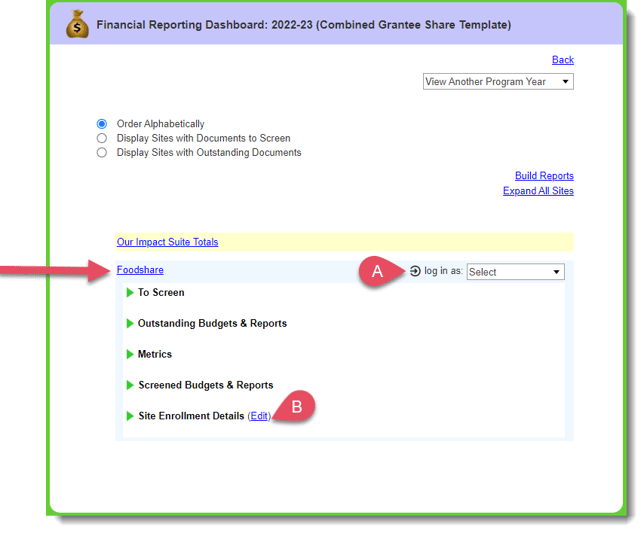Edit Site Enrollment Details
Viewport: 644px width, 533px height.
pos(259,416)
